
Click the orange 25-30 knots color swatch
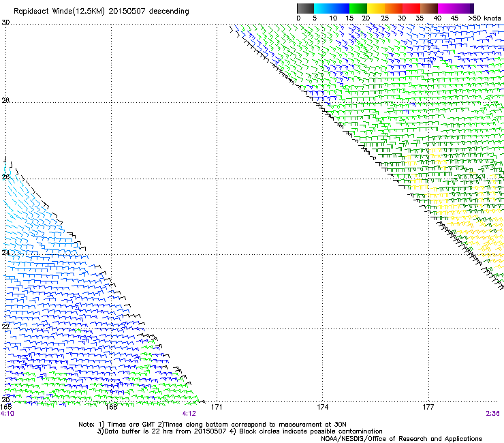pos(394,8)
